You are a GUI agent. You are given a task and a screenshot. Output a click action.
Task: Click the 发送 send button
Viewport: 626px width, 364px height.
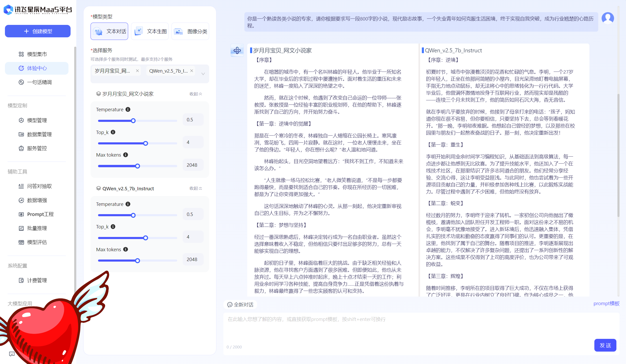pos(605,345)
